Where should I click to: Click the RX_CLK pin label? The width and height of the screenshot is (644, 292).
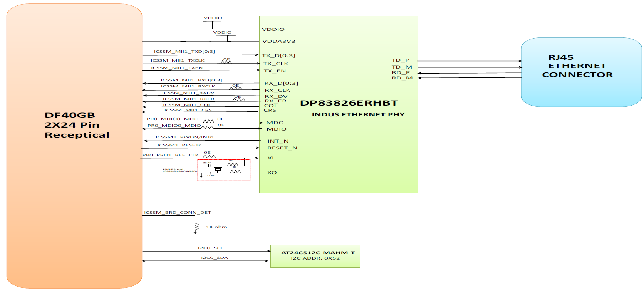pos(277,90)
